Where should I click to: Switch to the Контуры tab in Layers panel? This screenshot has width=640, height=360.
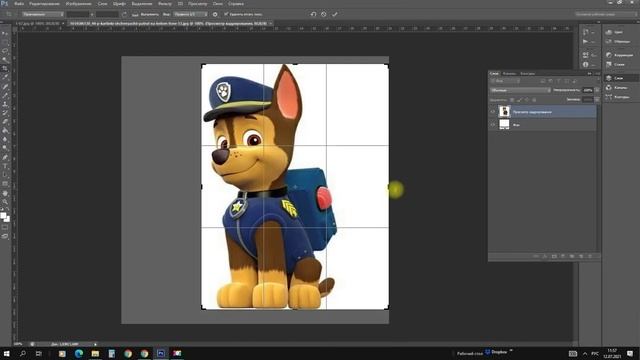527,73
